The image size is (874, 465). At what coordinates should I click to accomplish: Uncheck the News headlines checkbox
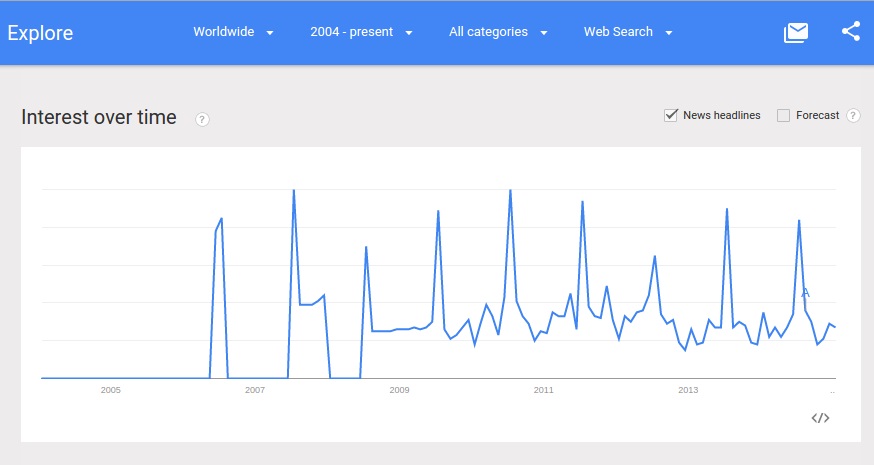(671, 115)
